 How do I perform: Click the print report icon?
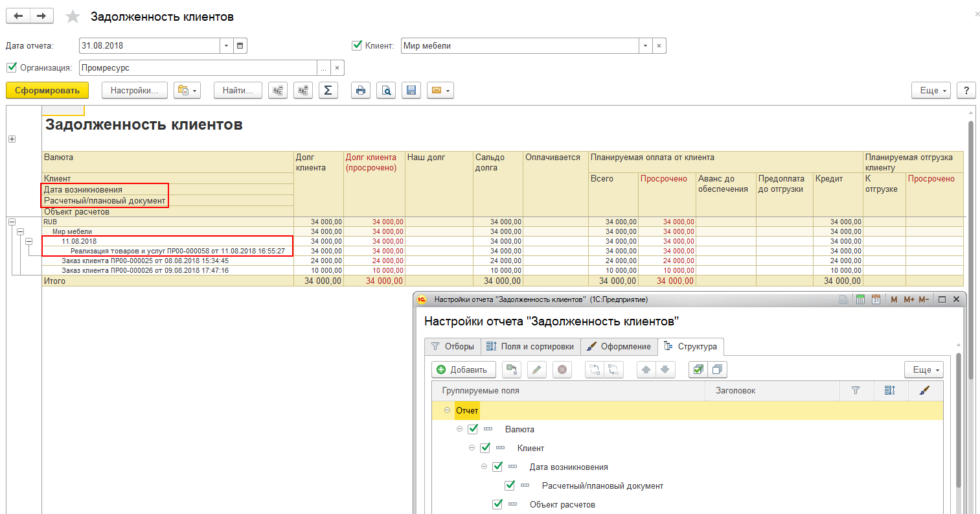pyautogui.click(x=361, y=91)
